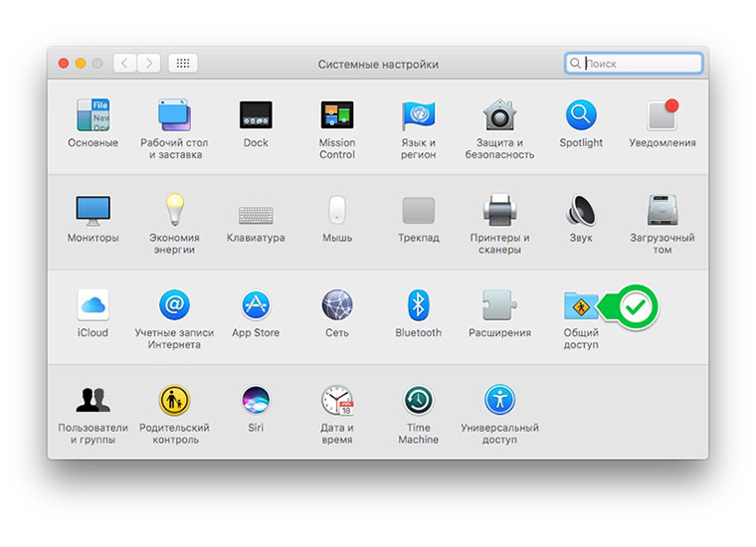Click the back navigation arrow
The width and height of the screenshot is (756, 547).
point(124,63)
